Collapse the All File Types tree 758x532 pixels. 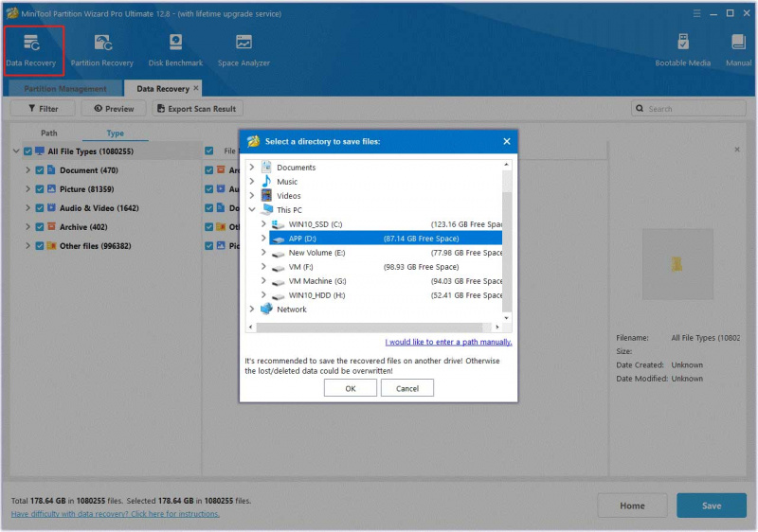pyautogui.click(x=16, y=151)
